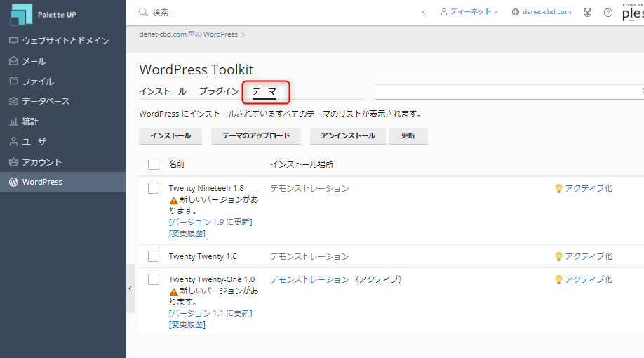Click the Palette UP logo icon
The image size is (644, 358).
click(21, 14)
